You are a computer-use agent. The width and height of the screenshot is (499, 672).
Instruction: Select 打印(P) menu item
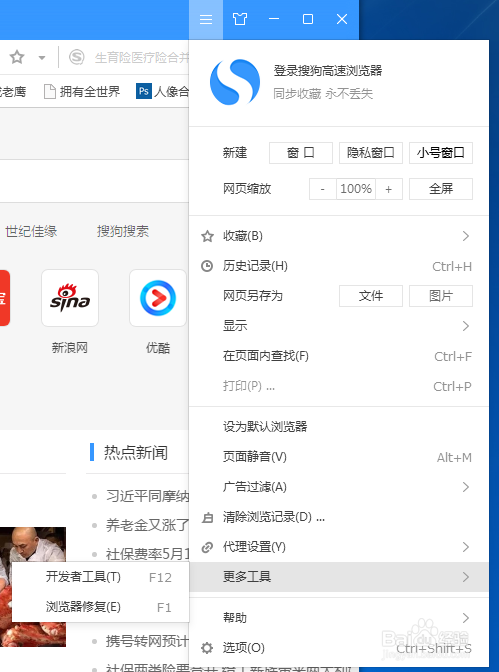coord(339,386)
